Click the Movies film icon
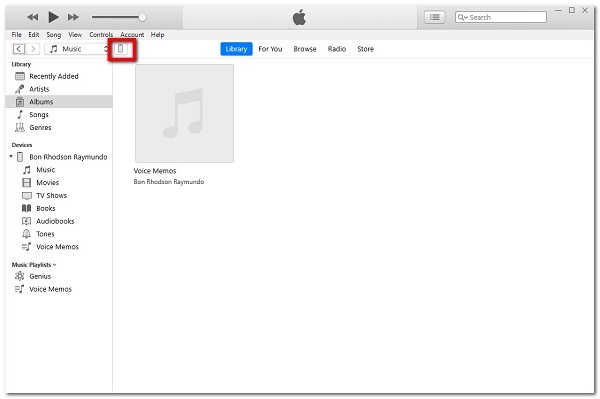Screen dimensions: 600x399 [27, 182]
